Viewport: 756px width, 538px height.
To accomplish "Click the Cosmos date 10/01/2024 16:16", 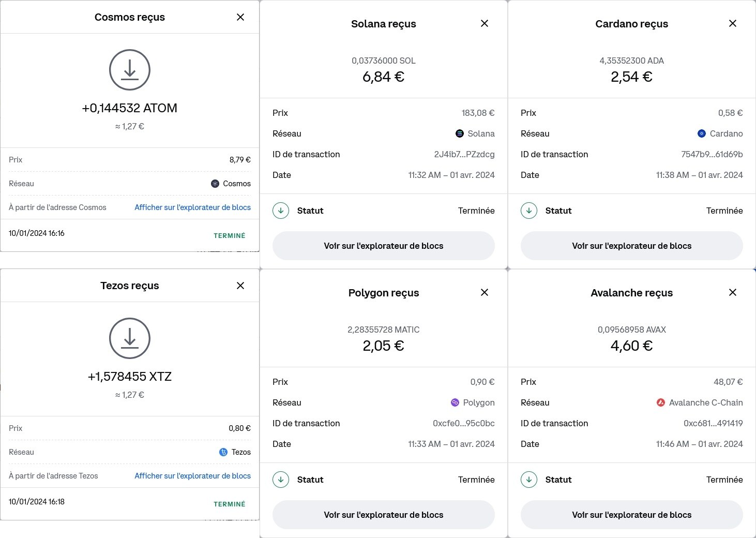I will click(37, 233).
